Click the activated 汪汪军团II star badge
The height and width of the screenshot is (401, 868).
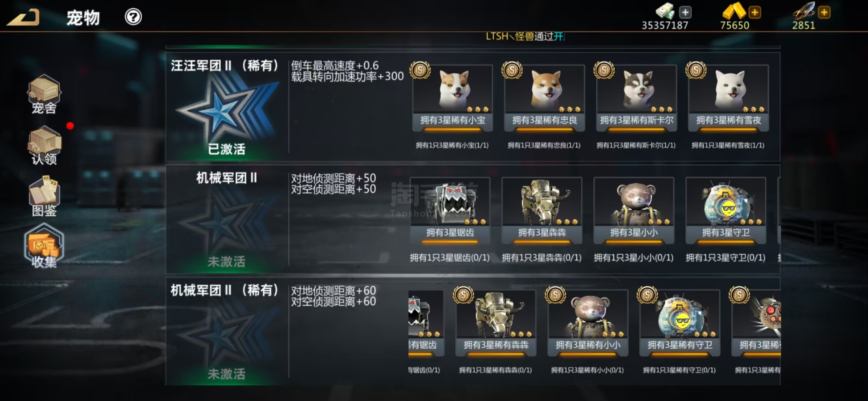click(226, 109)
